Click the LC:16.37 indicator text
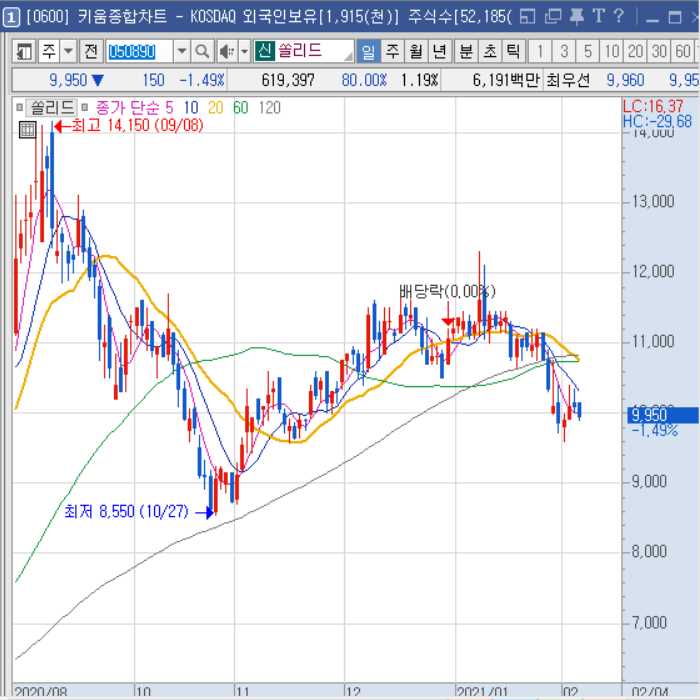The image size is (700, 700). tap(653, 106)
